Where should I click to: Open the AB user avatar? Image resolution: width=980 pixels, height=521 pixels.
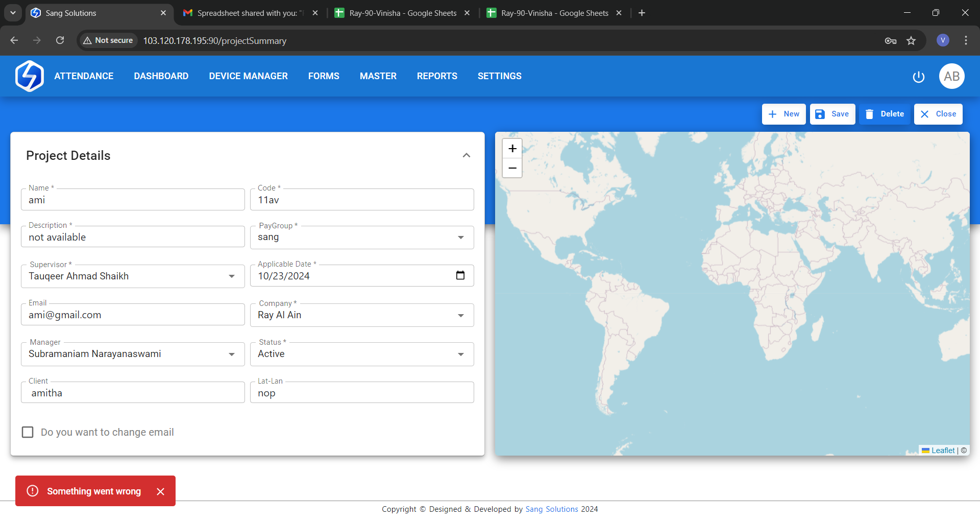(x=951, y=76)
